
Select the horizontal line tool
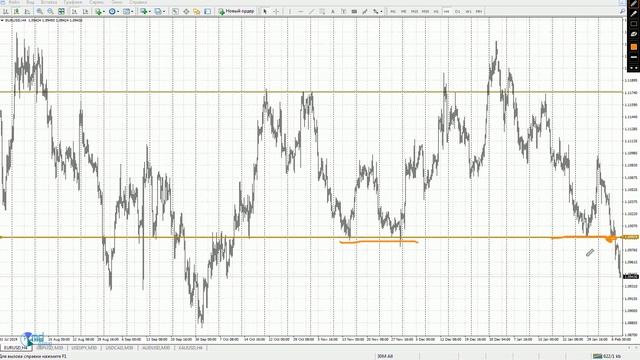coord(300,11)
